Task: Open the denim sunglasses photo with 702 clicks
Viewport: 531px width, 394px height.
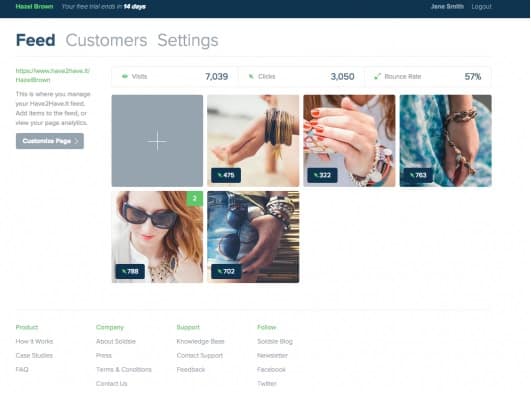Action: coord(253,237)
